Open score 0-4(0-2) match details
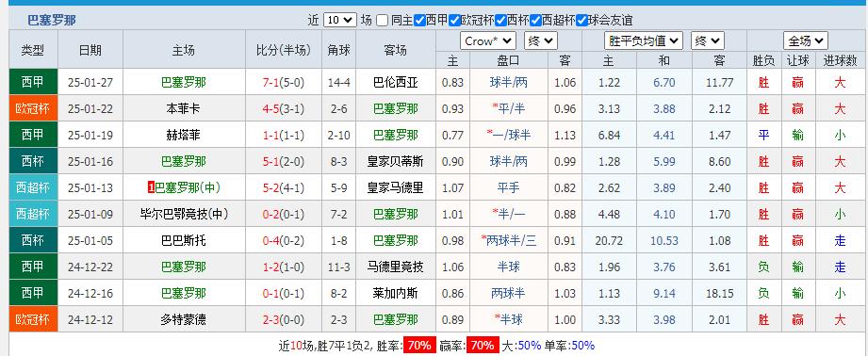The image size is (868, 356). [284, 240]
